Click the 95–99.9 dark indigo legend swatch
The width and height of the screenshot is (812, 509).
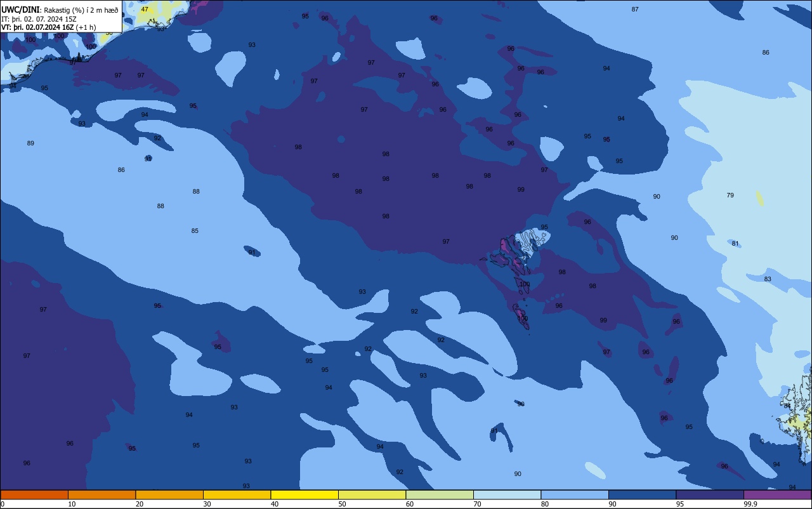point(710,494)
